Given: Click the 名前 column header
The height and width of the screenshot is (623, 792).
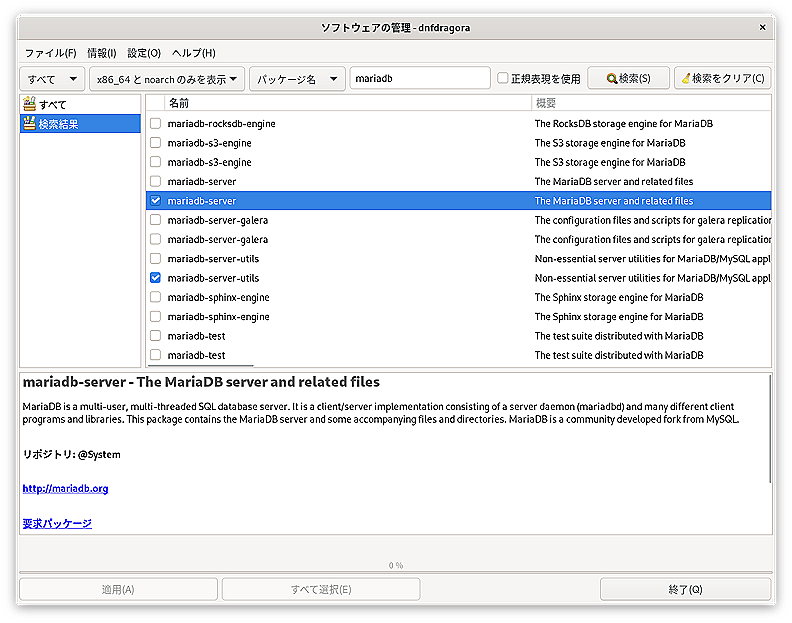Looking at the screenshot, I should tap(348, 103).
